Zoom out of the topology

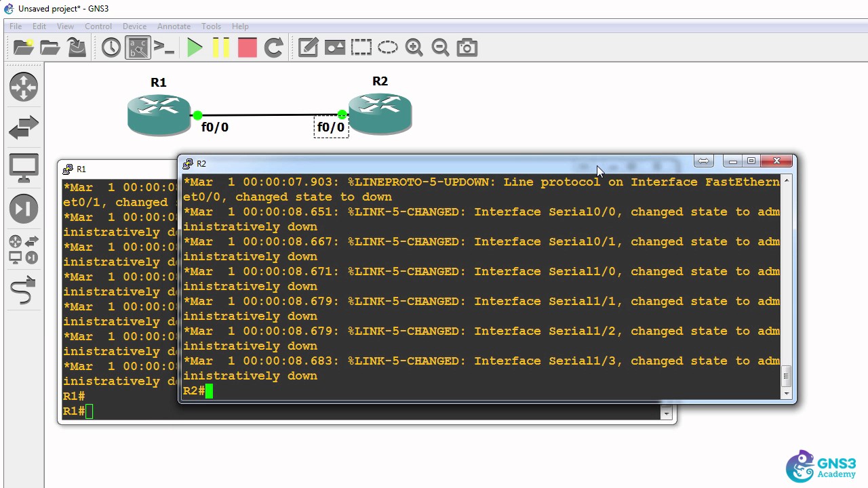coord(441,47)
